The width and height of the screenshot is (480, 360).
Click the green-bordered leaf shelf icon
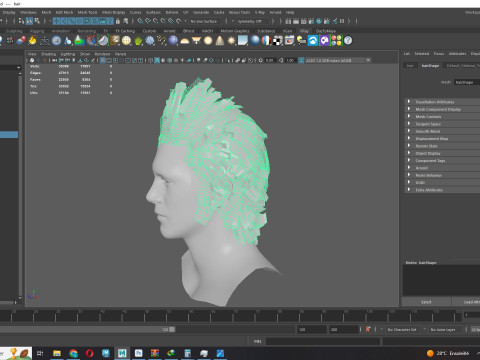[x=103, y=40]
